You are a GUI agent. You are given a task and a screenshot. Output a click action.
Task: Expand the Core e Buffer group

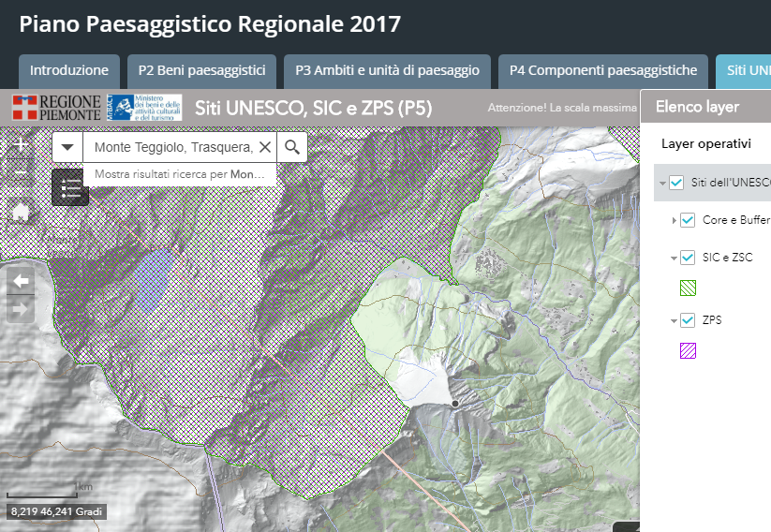pyautogui.click(x=674, y=220)
